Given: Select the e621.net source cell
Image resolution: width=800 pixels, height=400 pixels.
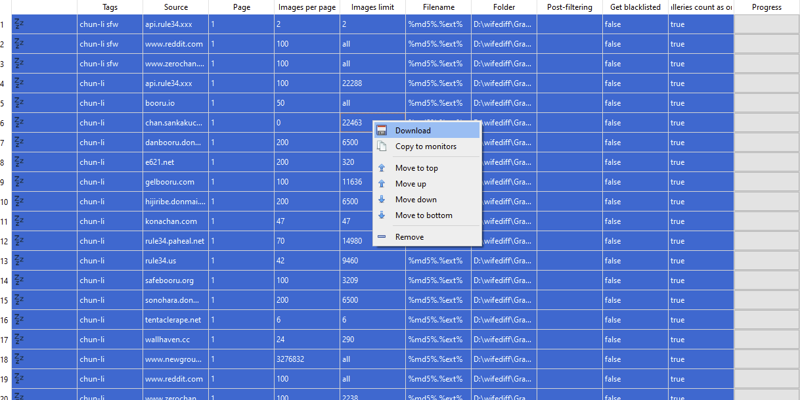Looking at the screenshot, I should click(176, 162).
